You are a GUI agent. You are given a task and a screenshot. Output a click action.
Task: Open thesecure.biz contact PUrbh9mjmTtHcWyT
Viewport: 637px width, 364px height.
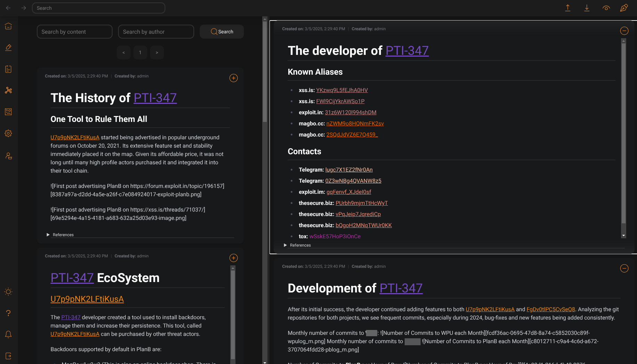[362, 203]
